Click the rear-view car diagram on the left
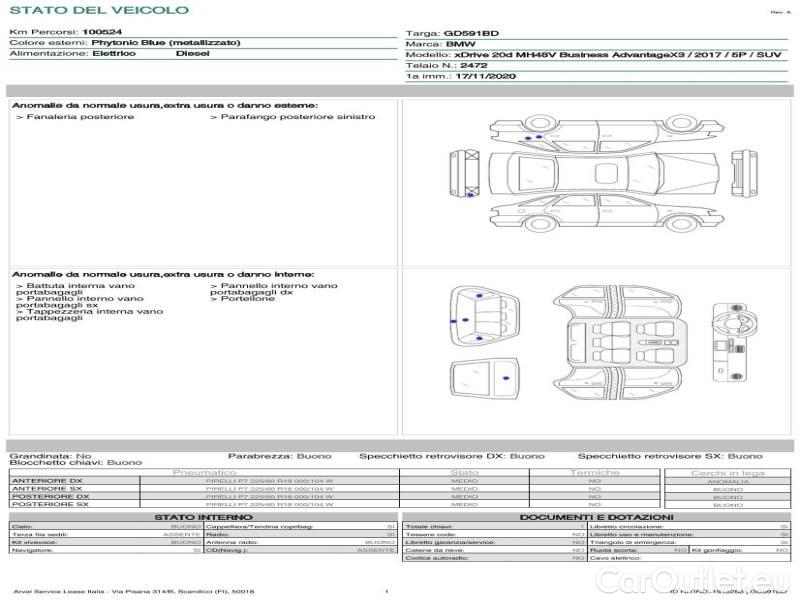The height and width of the screenshot is (600, 800). (x=467, y=168)
